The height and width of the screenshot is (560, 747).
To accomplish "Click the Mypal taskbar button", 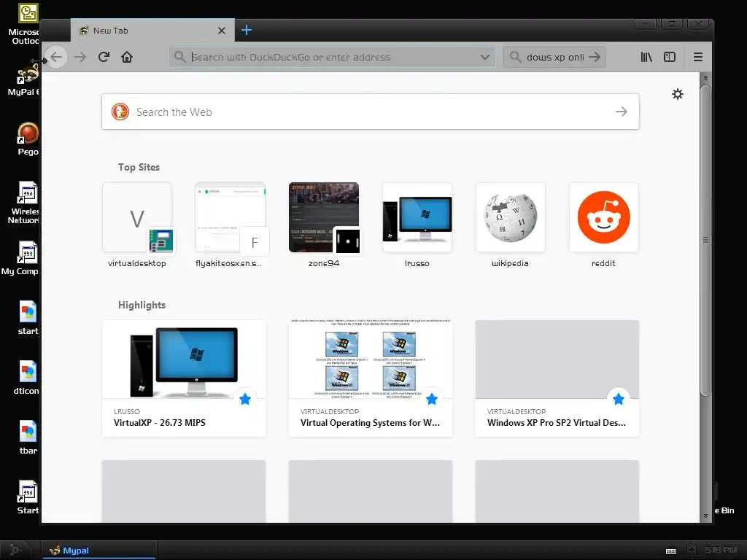I will (99, 550).
